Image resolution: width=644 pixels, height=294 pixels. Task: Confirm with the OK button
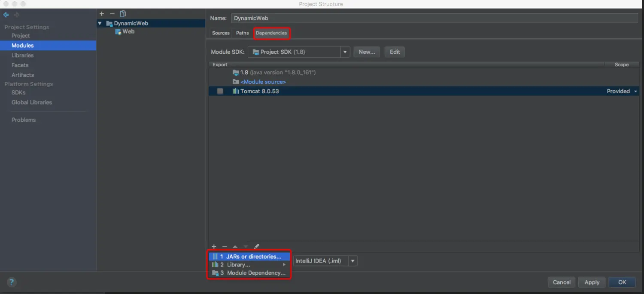[x=622, y=282]
